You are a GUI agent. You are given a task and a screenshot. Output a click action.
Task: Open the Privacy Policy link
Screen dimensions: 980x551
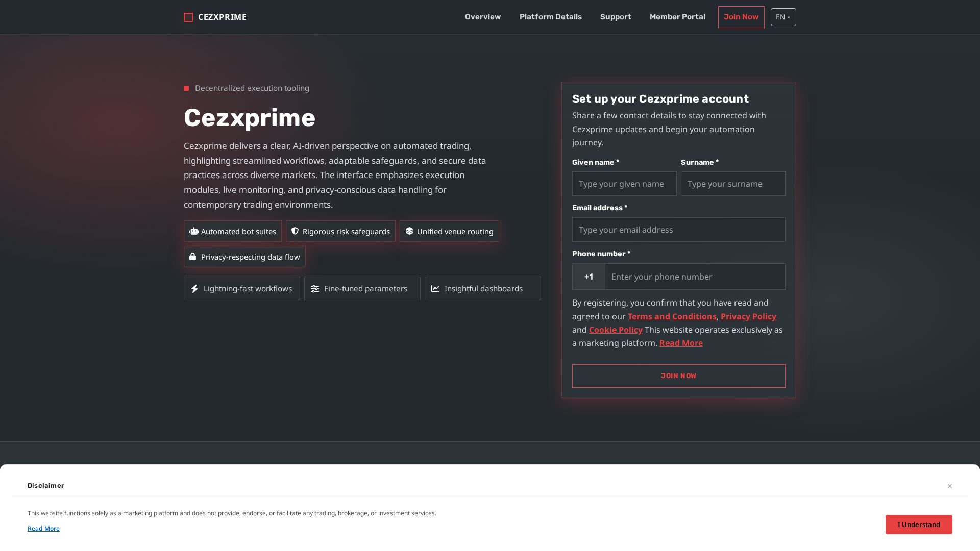pos(748,316)
